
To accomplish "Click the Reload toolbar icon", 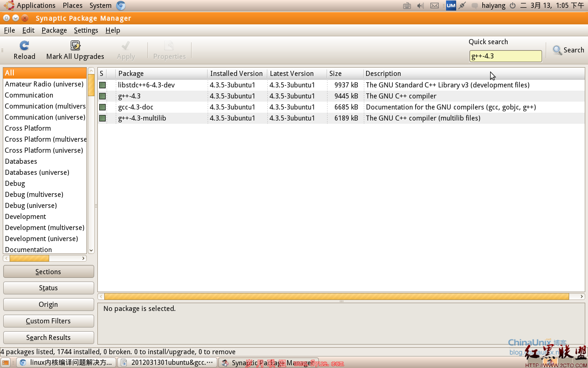I will tap(24, 46).
